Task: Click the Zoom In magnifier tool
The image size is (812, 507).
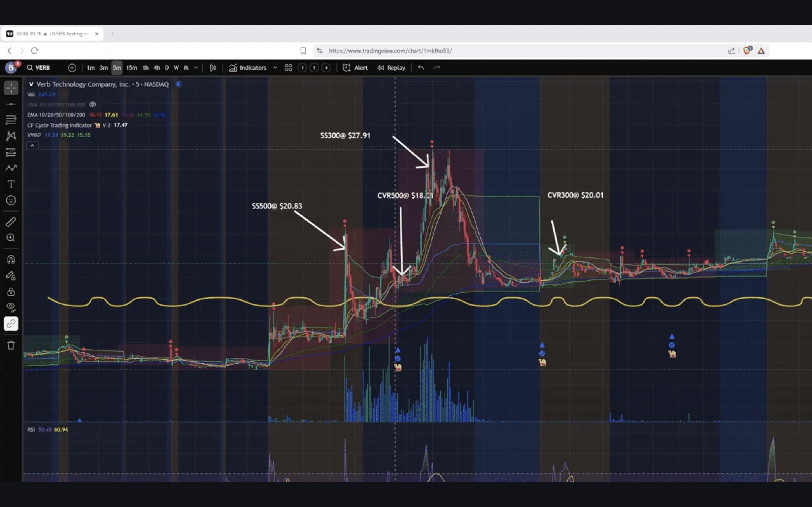Action: click(x=11, y=238)
